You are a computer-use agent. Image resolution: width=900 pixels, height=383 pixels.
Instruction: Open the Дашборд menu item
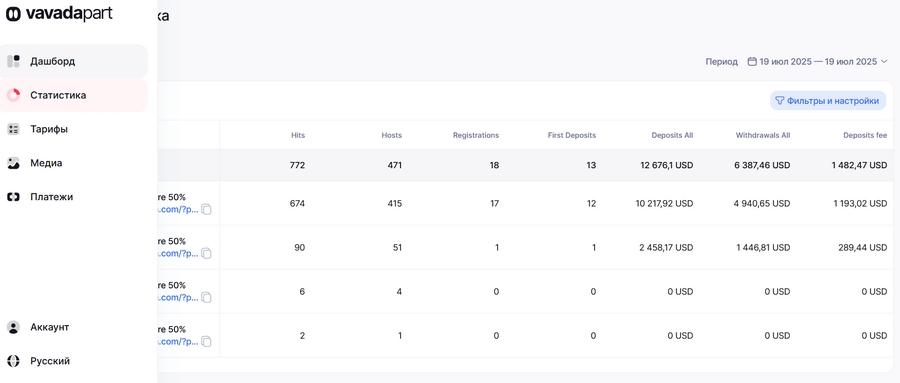[74, 61]
